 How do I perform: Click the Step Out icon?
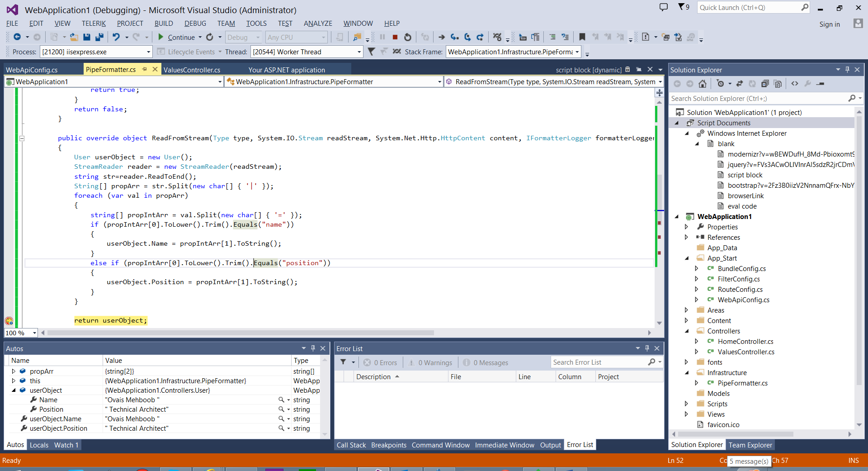[x=480, y=37]
